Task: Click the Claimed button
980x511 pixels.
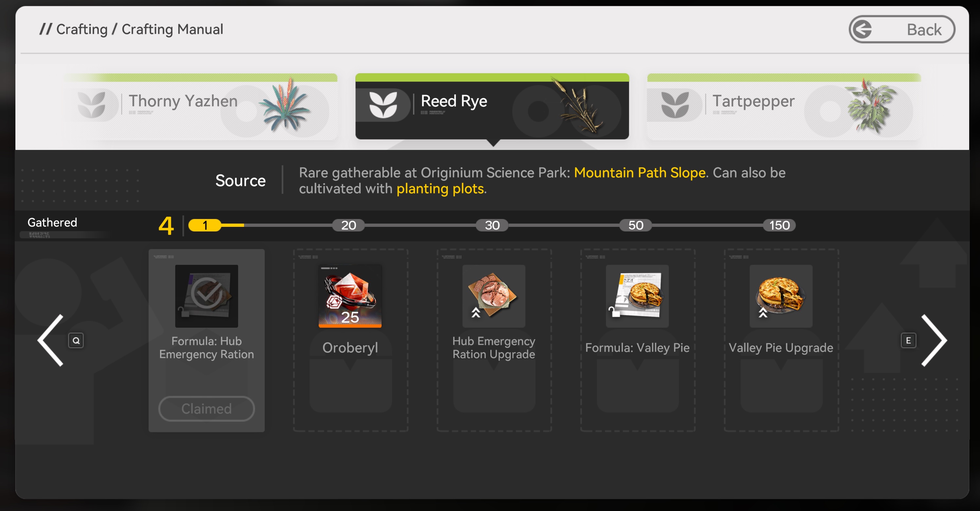Action: click(206, 409)
